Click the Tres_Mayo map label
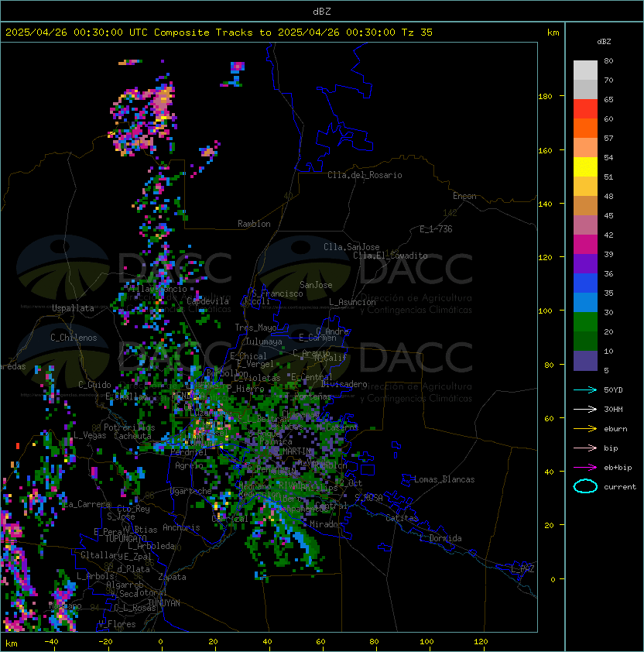644x652 pixels. point(255,328)
